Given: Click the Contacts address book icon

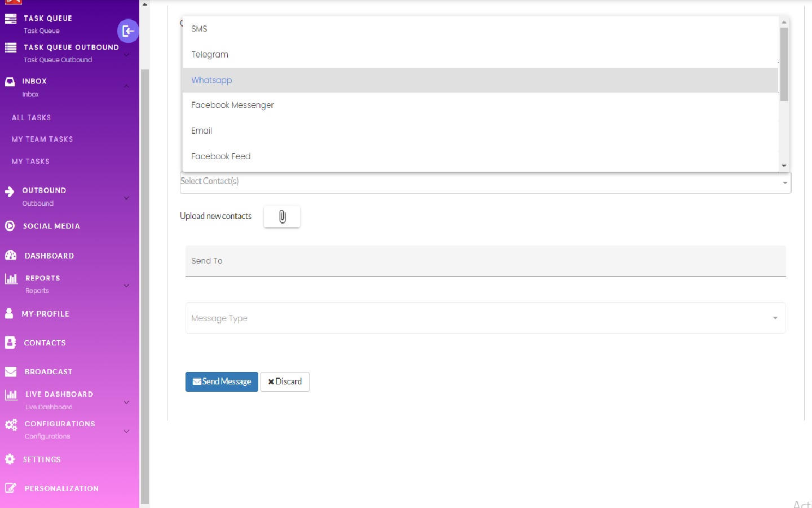Looking at the screenshot, I should [x=10, y=343].
